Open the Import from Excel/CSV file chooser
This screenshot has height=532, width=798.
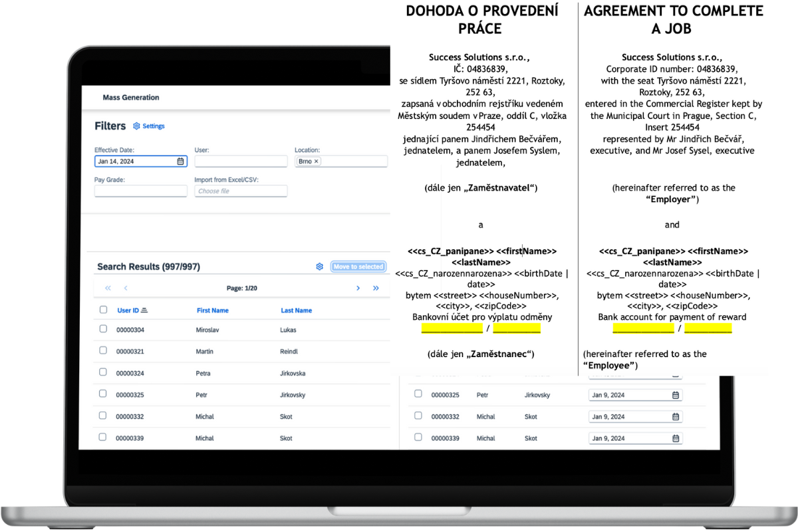(x=241, y=191)
